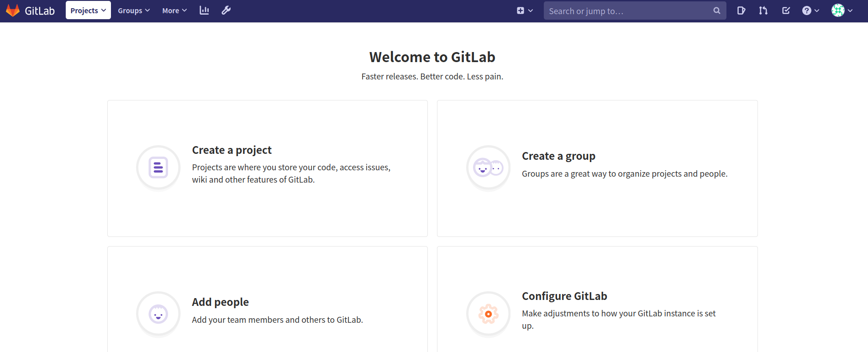
Task: Open the user avatar menu
Action: (x=842, y=11)
